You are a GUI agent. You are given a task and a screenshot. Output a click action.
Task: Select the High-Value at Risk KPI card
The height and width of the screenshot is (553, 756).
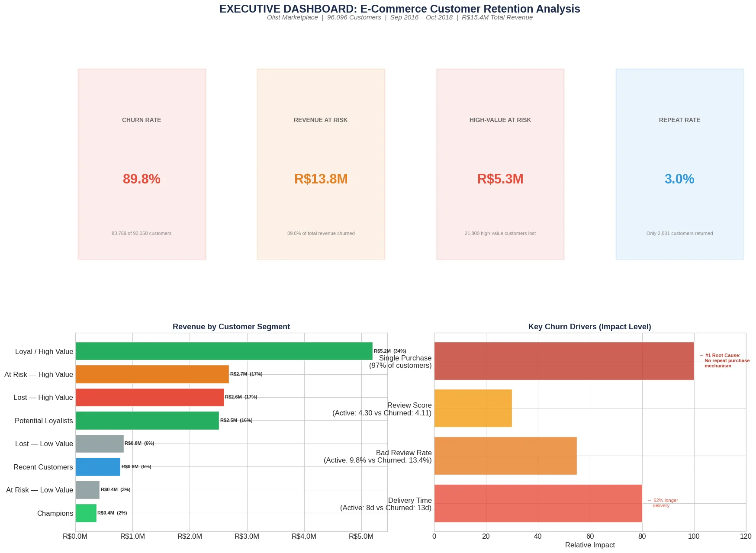point(500,164)
